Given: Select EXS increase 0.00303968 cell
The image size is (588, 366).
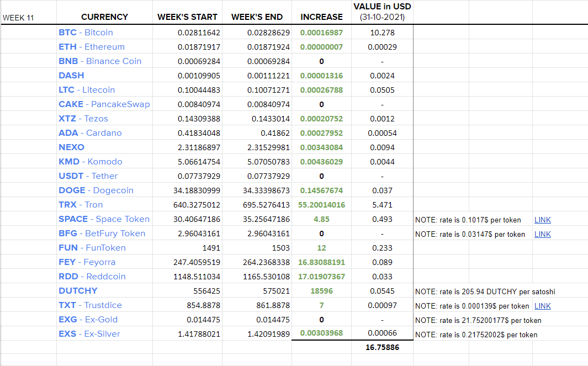Looking at the screenshot, I should tap(321, 333).
